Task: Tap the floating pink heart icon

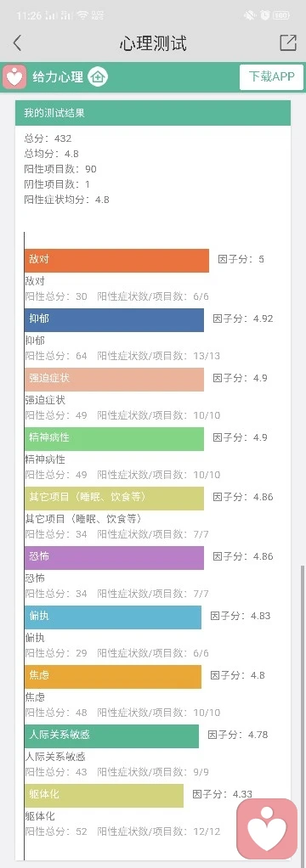Action: pyautogui.click(x=267, y=829)
